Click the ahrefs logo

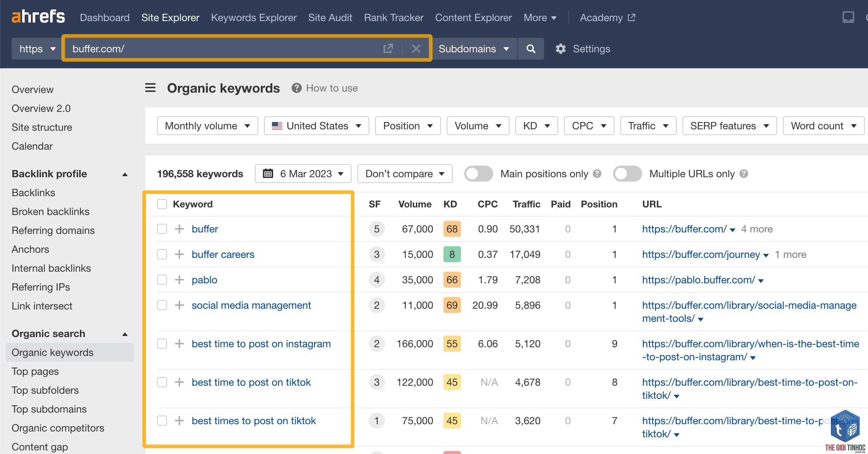pyautogui.click(x=38, y=17)
